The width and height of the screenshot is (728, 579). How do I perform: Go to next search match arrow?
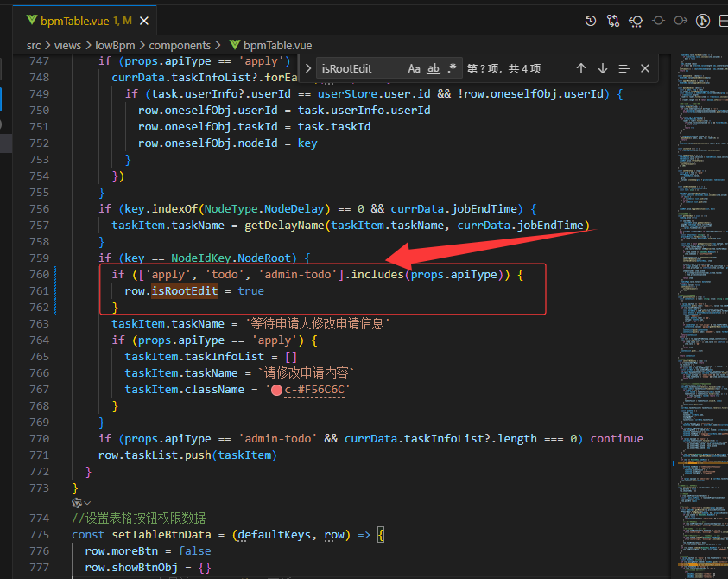pos(603,68)
